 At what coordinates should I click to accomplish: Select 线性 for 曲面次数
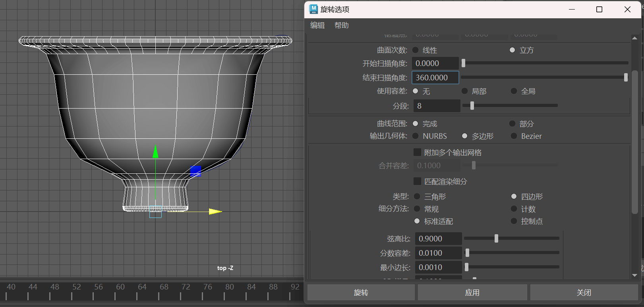pos(416,50)
